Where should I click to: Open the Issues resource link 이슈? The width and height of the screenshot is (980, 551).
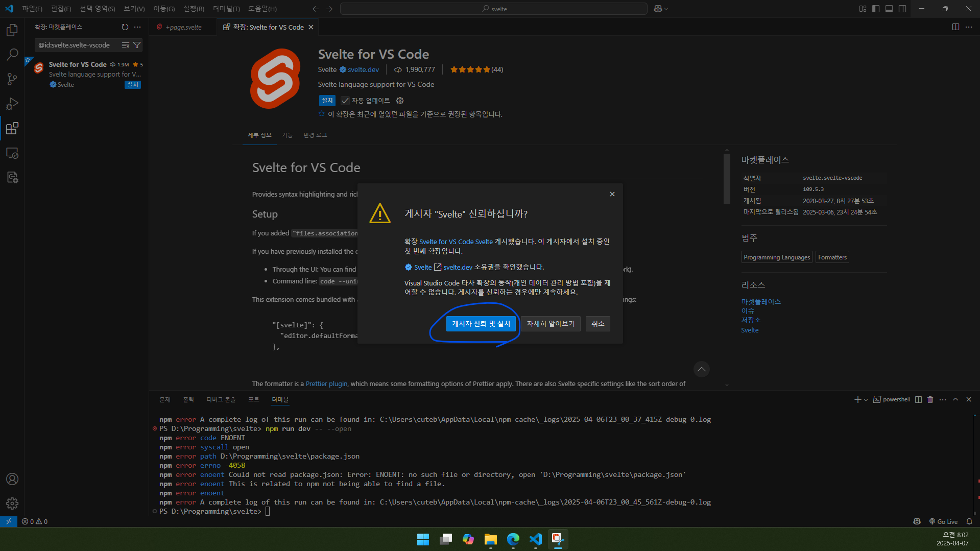click(x=748, y=310)
